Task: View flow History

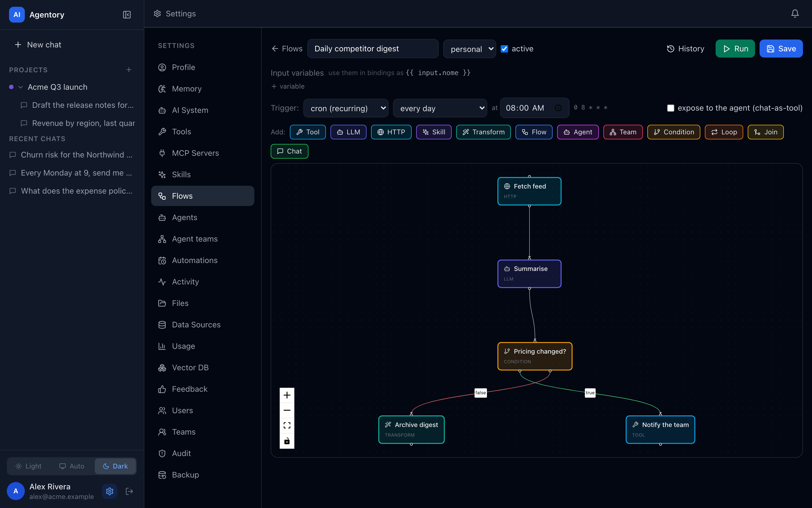Action: pos(685,49)
